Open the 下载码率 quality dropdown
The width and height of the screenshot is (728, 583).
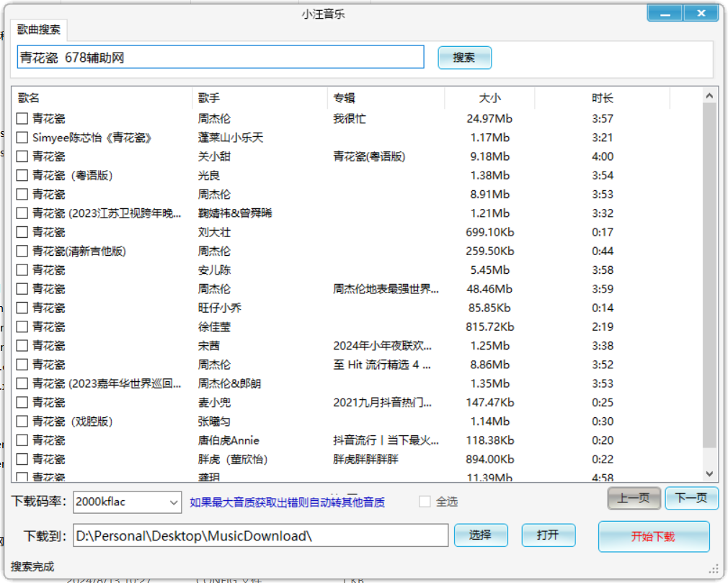174,502
